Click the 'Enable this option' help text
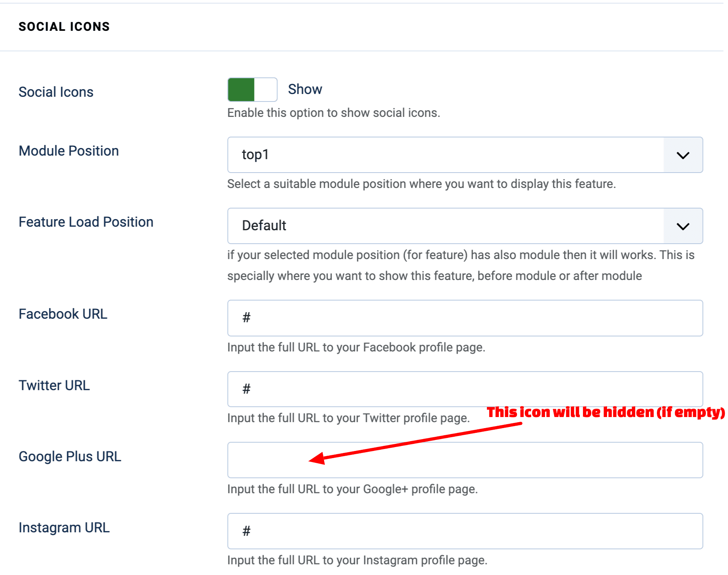 click(x=333, y=113)
